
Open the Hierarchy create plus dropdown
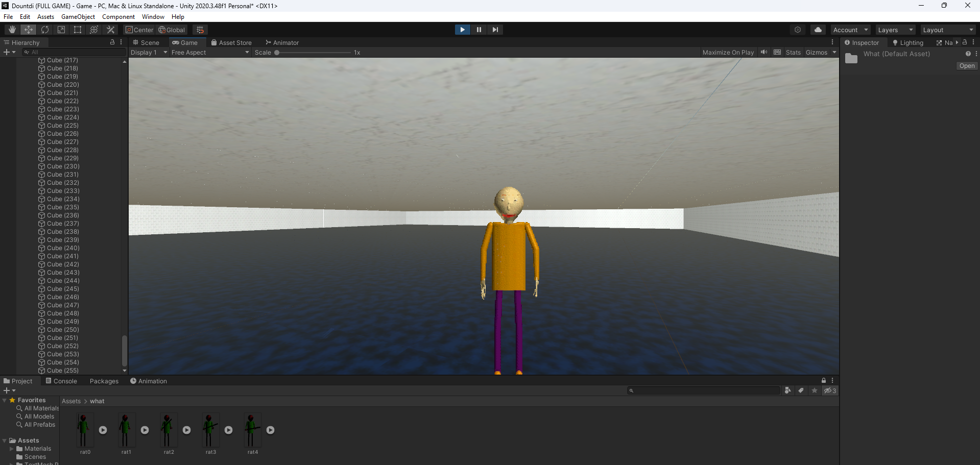(9, 52)
